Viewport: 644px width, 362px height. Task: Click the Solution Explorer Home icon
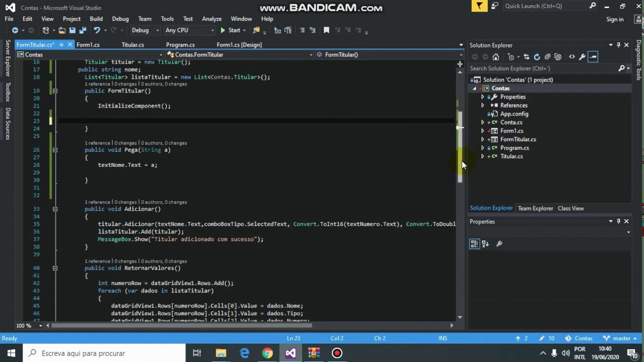click(x=496, y=57)
